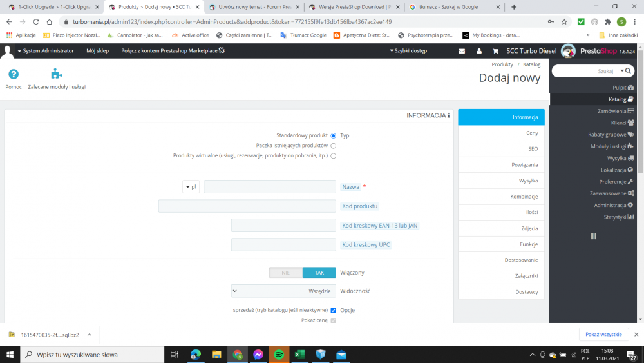The image size is (644, 363).
Task: Open the Widoczność Wszędzie dropdown
Action: [x=283, y=291]
